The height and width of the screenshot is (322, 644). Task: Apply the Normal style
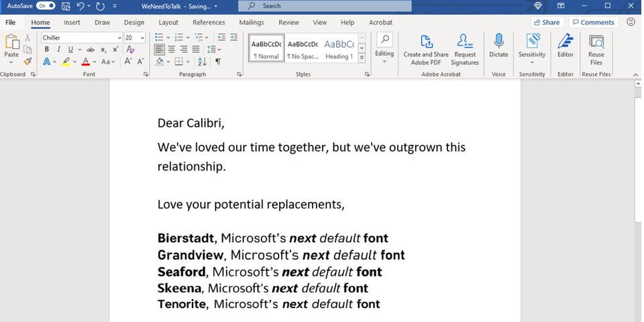pos(266,48)
